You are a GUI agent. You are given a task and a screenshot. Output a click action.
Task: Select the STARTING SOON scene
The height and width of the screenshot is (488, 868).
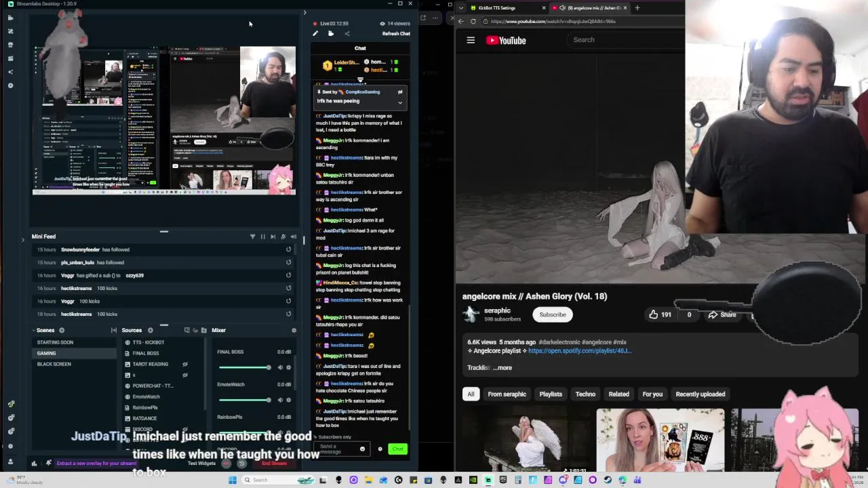tap(75, 342)
